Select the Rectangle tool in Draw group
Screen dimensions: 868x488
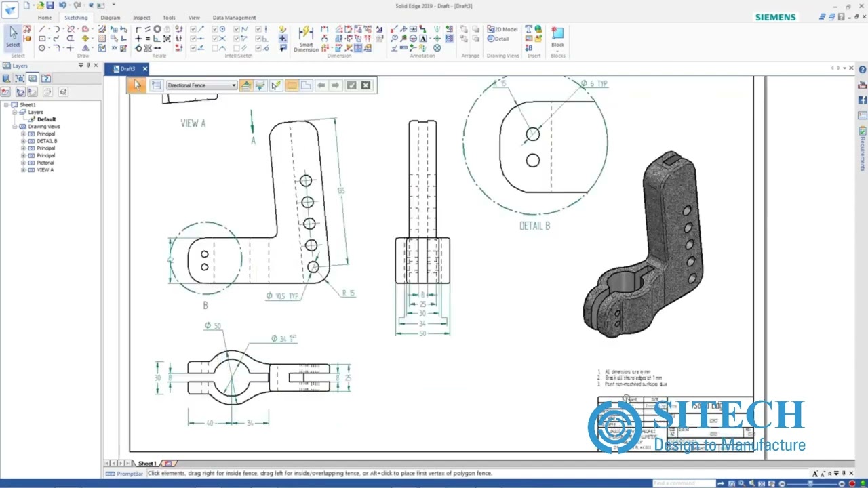[42, 39]
